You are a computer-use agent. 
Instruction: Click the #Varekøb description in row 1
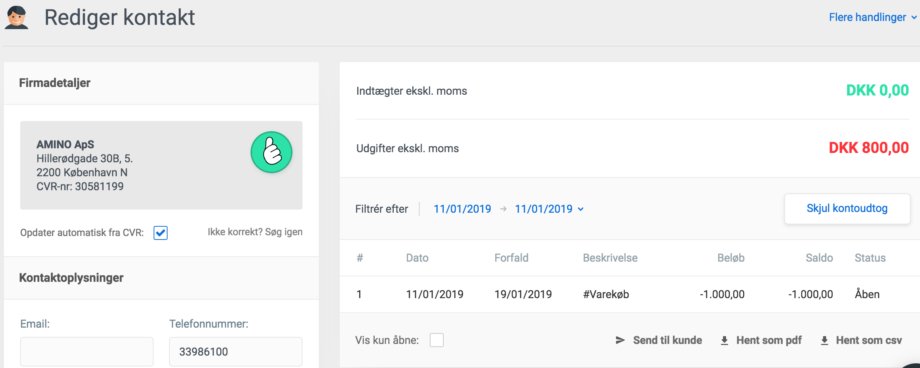606,295
